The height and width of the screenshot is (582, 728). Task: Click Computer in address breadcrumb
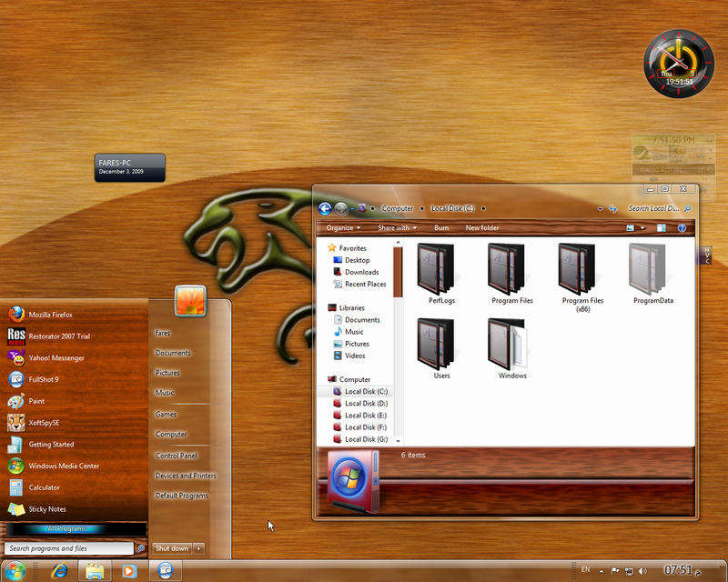(398, 209)
